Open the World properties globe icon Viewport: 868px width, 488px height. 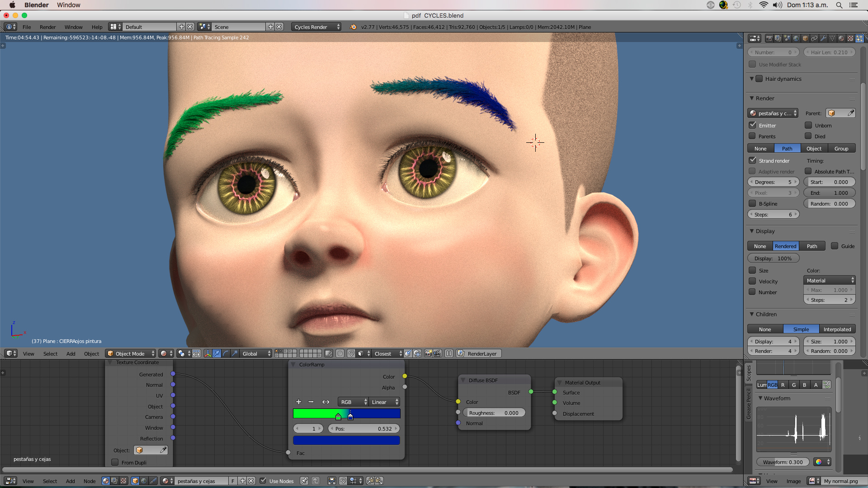[x=796, y=38]
